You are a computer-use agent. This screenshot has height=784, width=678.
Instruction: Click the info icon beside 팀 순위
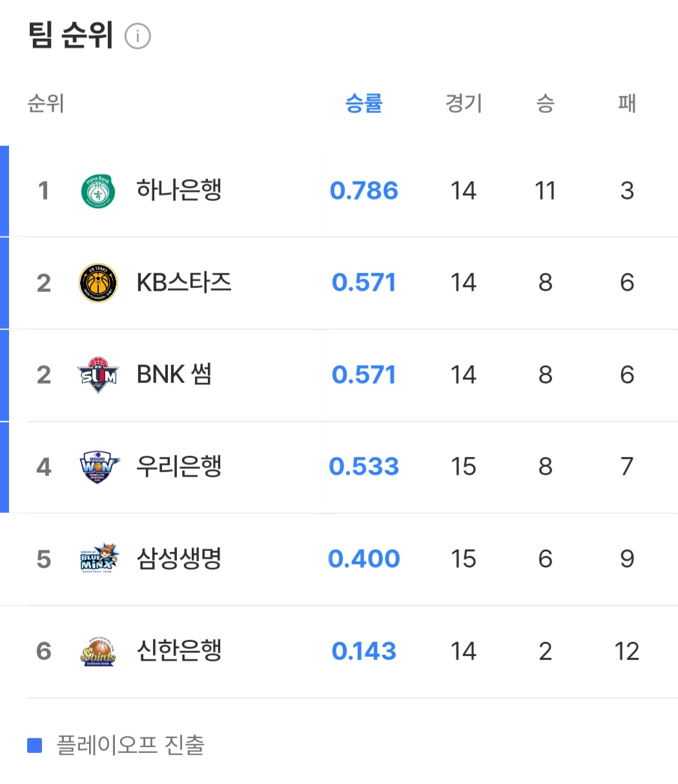click(x=138, y=36)
